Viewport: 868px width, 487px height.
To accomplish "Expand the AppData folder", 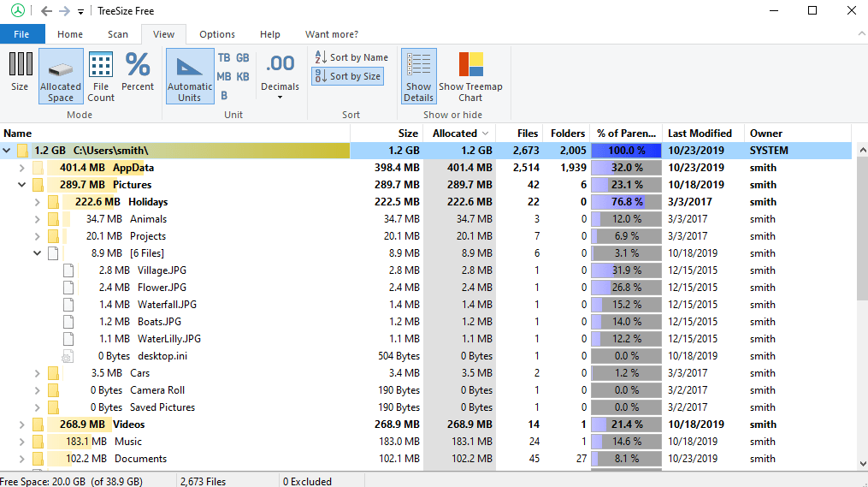I will click(x=21, y=168).
